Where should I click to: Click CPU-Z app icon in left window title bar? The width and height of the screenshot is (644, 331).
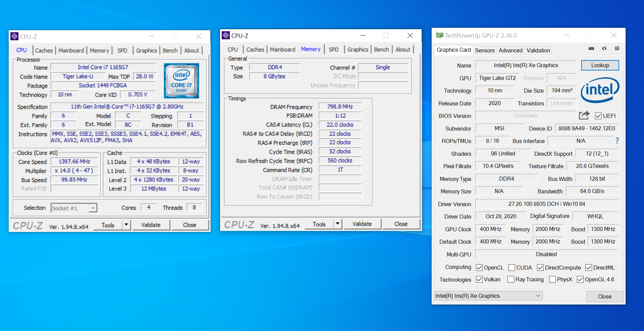pos(14,36)
